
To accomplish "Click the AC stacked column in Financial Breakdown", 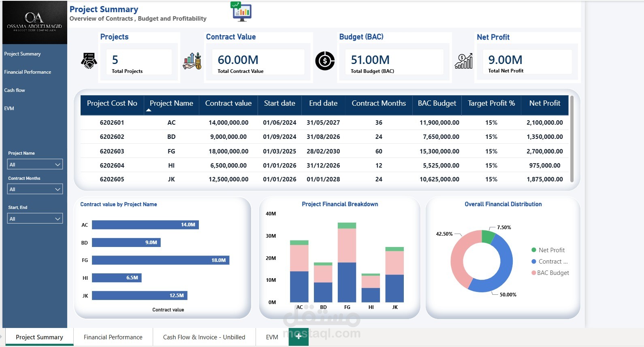I will (299, 271).
